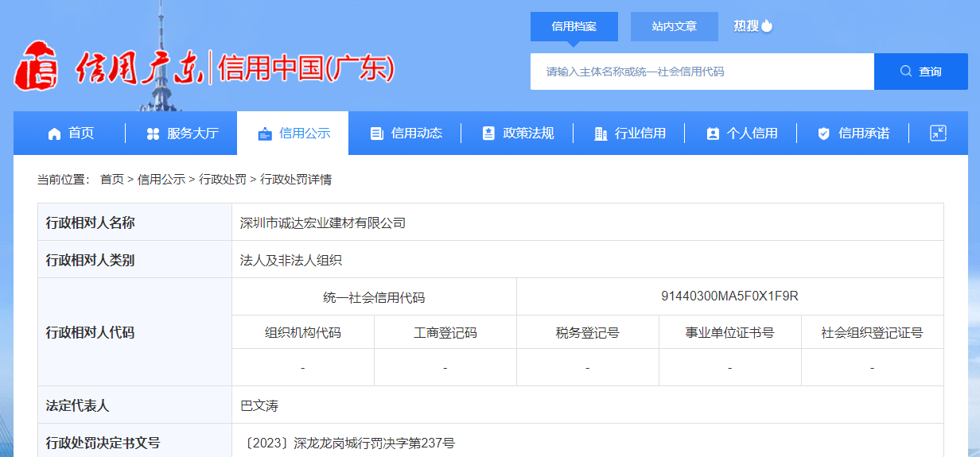Click the collapse arrows icon in nav bar
This screenshot has height=457, width=980.
(939, 133)
